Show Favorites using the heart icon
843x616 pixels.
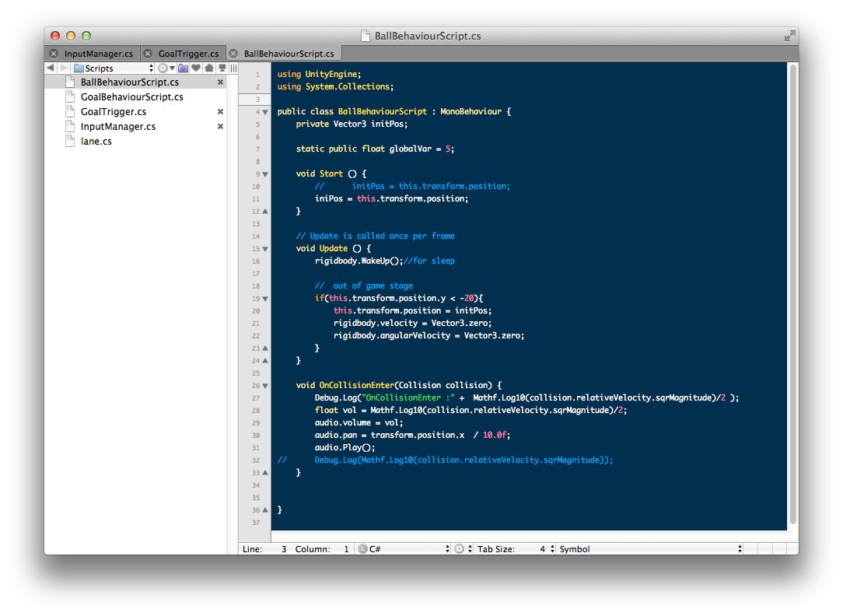(196, 68)
